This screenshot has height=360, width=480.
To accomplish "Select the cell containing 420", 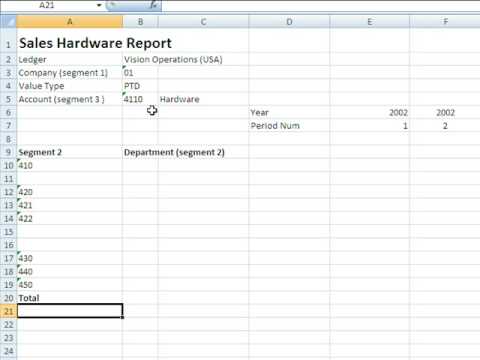I will (70, 192).
